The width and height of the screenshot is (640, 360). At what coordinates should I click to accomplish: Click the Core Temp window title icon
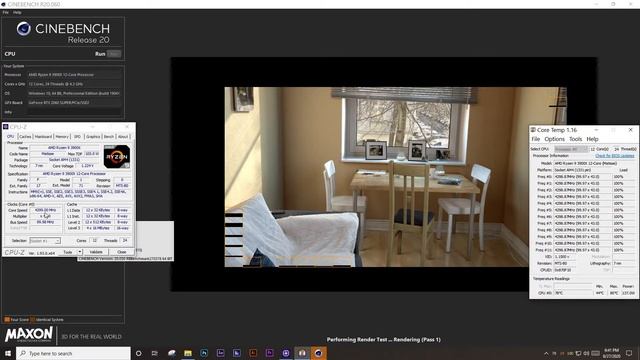click(533, 130)
